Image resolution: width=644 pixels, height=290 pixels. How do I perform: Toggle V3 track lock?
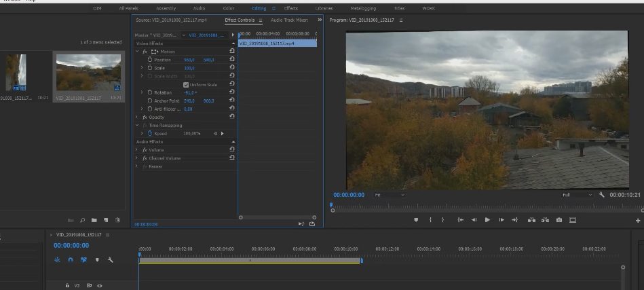coord(67,285)
